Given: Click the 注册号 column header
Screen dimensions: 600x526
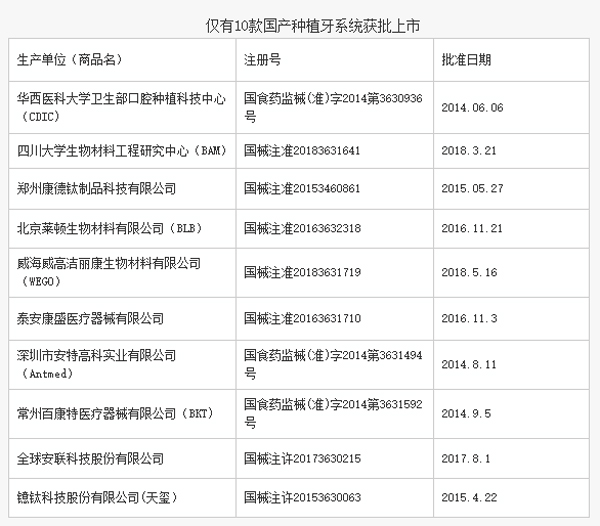Looking at the screenshot, I should tap(262, 60).
